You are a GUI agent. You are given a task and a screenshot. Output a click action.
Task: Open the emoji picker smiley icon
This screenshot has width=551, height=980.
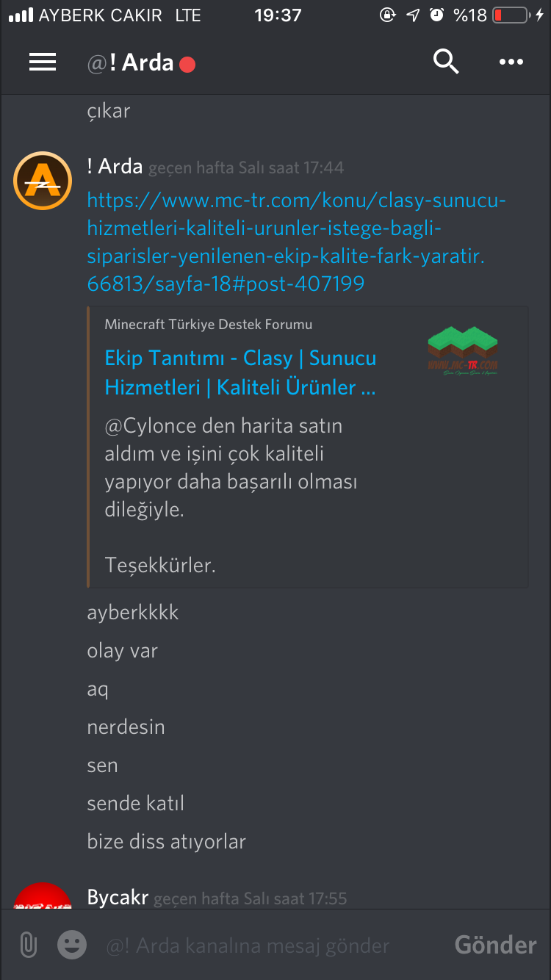point(72,945)
